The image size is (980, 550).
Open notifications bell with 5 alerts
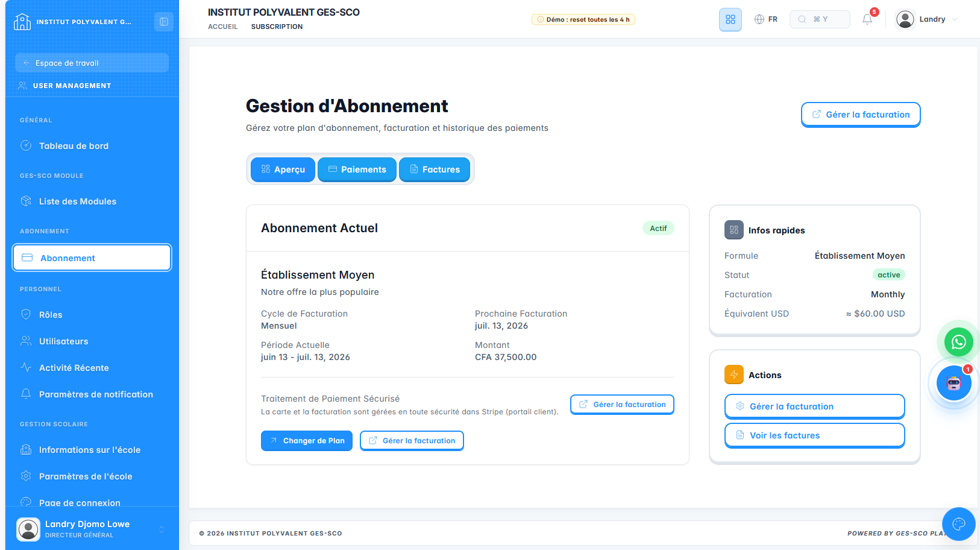pyautogui.click(x=867, y=19)
